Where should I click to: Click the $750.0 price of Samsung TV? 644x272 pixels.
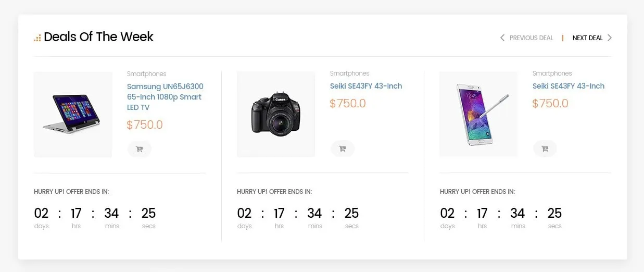(145, 125)
